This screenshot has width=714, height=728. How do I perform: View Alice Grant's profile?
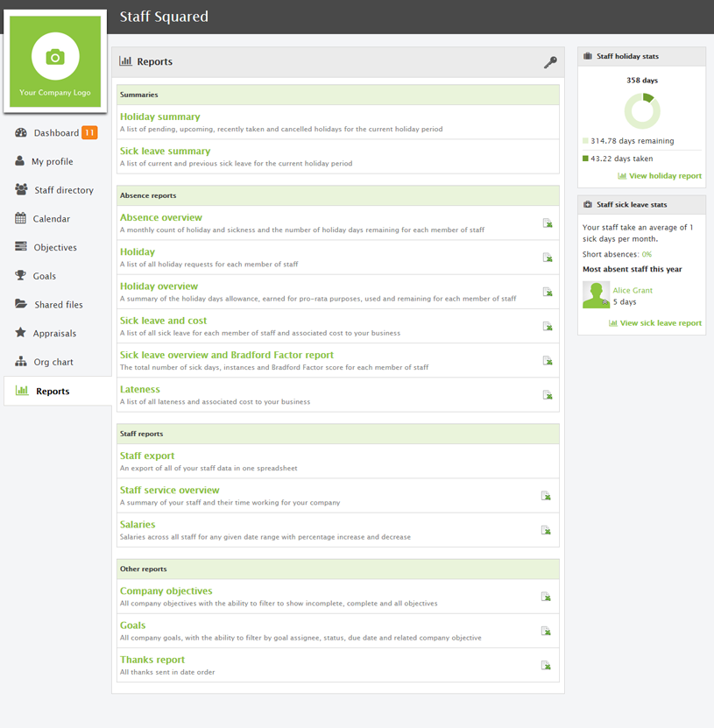coord(632,289)
